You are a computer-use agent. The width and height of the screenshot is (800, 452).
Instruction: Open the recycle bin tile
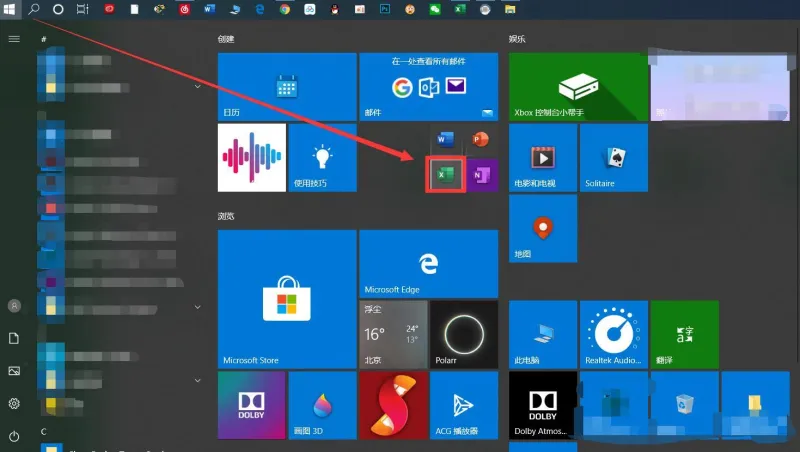685,405
